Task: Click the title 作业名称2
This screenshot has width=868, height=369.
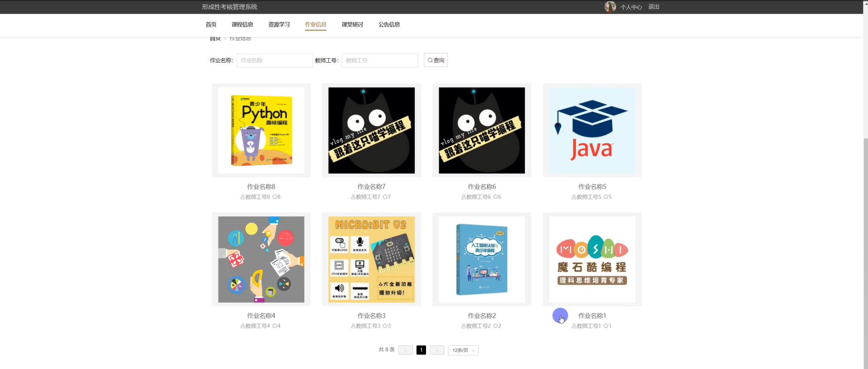Action: click(x=482, y=315)
